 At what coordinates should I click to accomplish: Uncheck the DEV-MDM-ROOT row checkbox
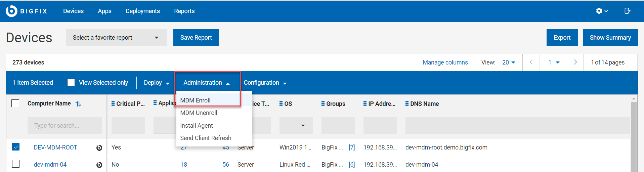(16, 147)
